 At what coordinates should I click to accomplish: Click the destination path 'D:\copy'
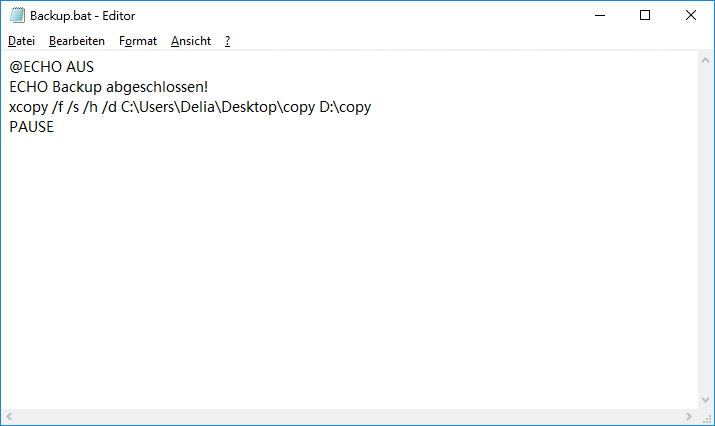pos(345,107)
